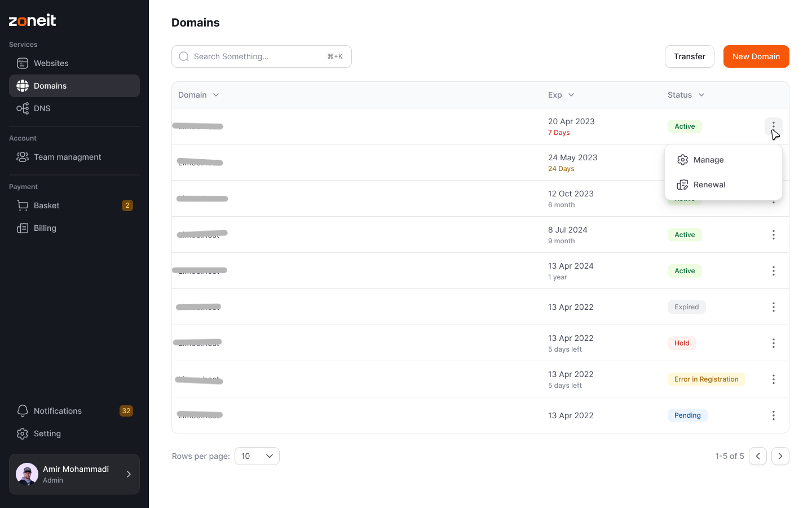The image size is (812, 508).
Task: Click the Hold status badge
Action: pyautogui.click(x=682, y=343)
